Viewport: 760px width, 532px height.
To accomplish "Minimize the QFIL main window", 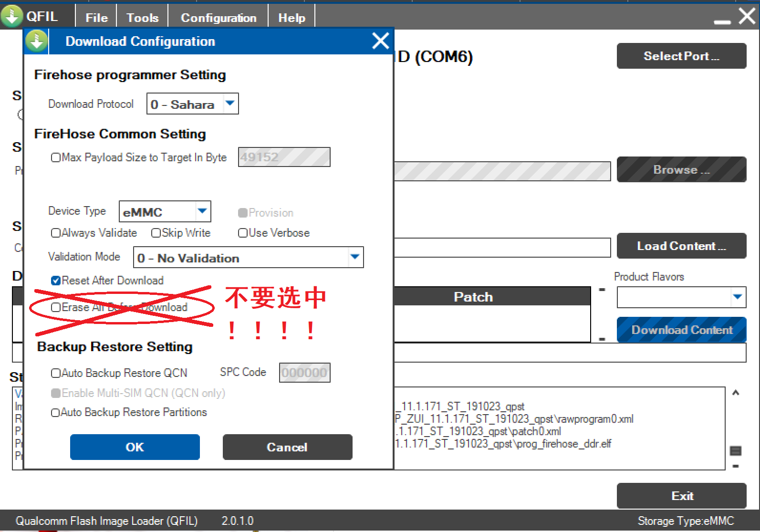I will tap(722, 21).
